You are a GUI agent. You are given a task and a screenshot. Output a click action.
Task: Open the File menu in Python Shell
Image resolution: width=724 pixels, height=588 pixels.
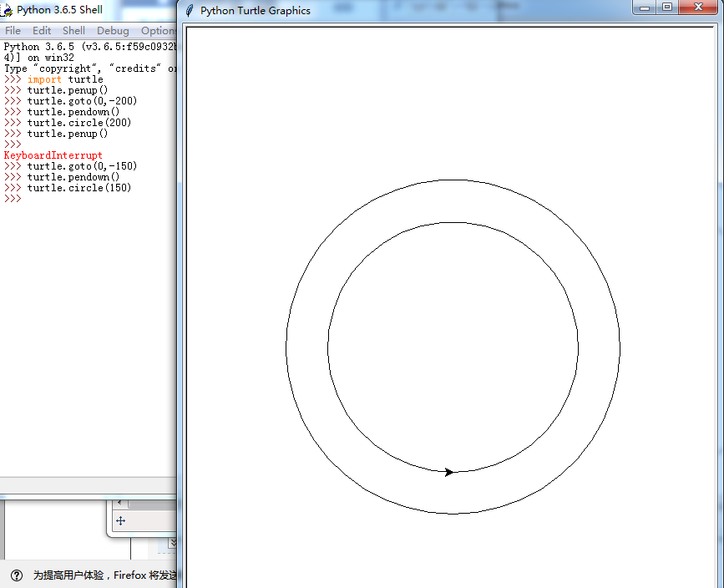pyautogui.click(x=13, y=31)
